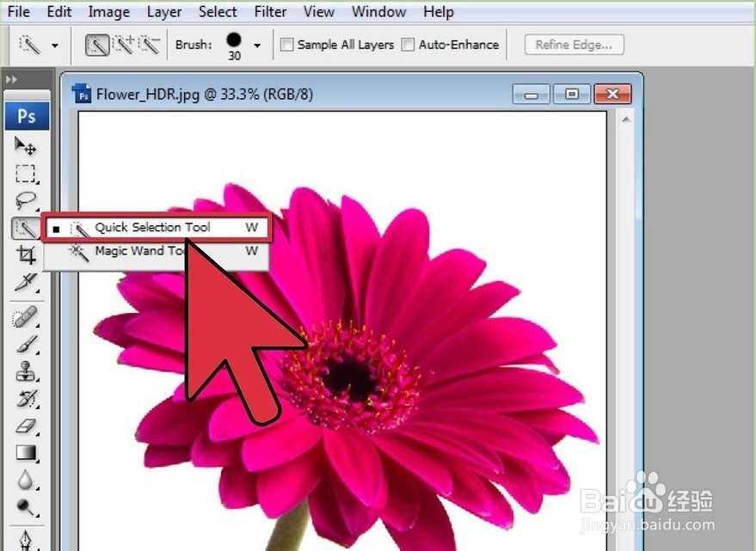Click the scroll up arrow of the document
The image size is (756, 551).
[x=626, y=119]
